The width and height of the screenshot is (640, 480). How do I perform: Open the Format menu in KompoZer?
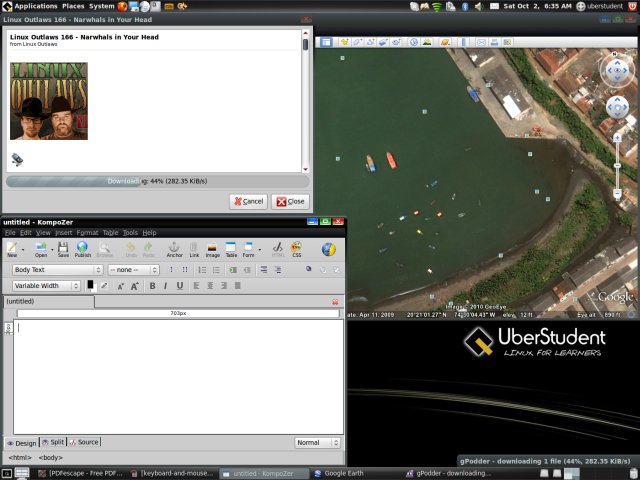tap(89, 232)
